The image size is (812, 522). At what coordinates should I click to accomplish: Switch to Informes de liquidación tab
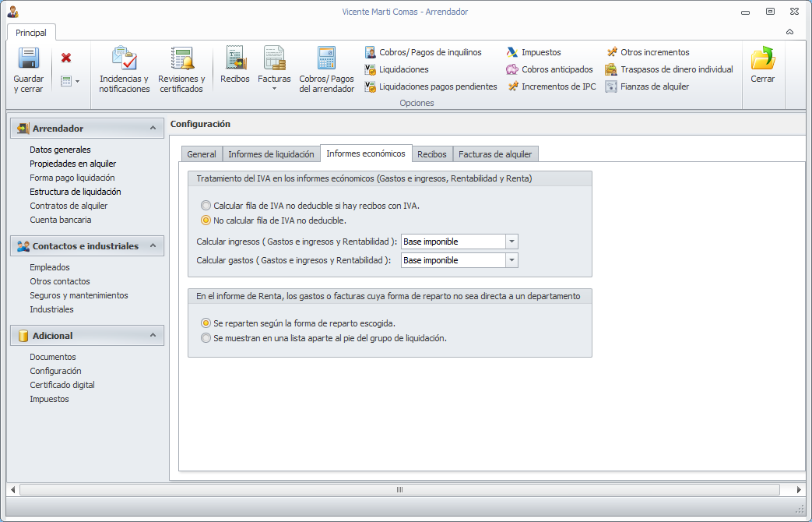(x=271, y=154)
